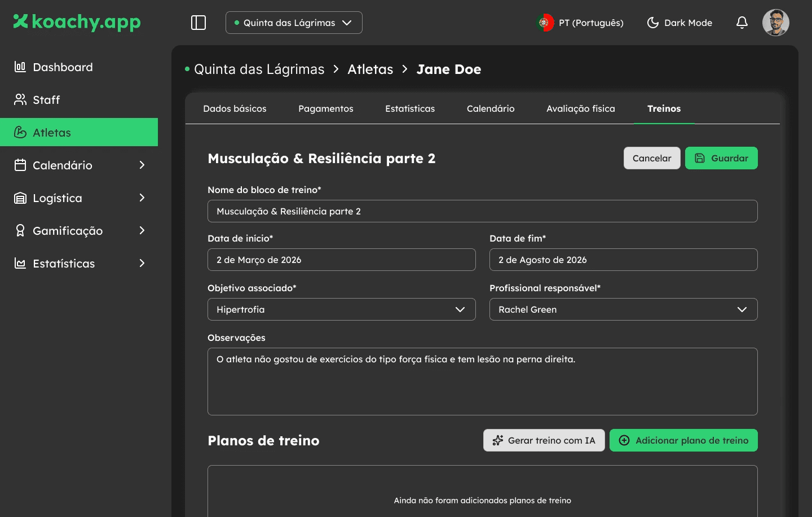Save with the Guardar button
The height and width of the screenshot is (517, 812).
coord(721,158)
